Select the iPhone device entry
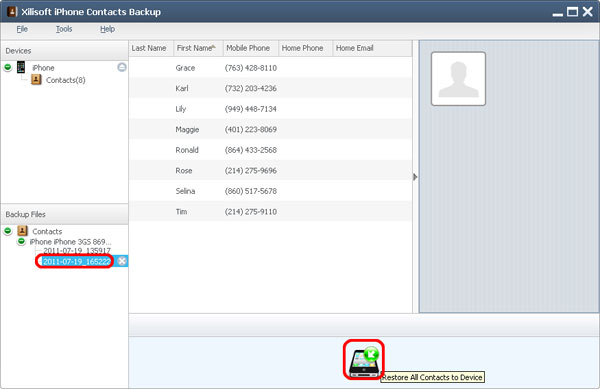Screen dimensions: 600x389 point(43,68)
